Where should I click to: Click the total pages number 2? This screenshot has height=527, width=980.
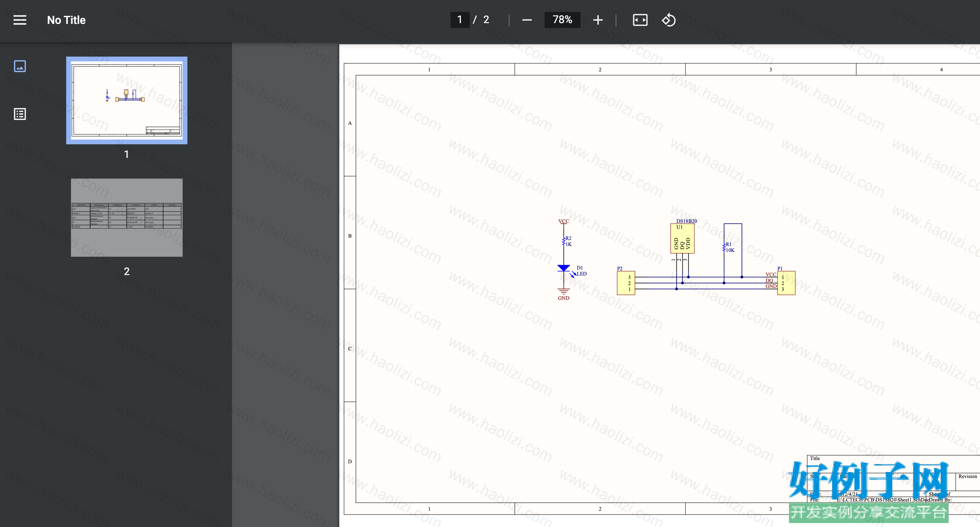pos(486,20)
